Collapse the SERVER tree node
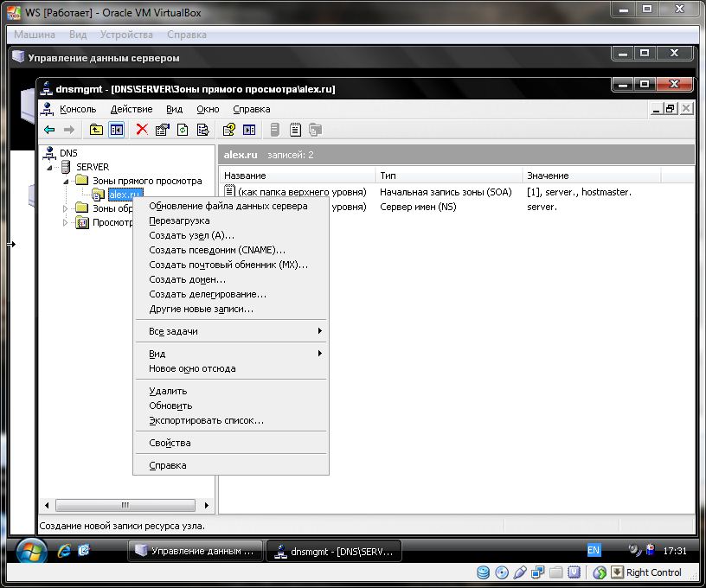The width and height of the screenshot is (706, 588). [49, 168]
